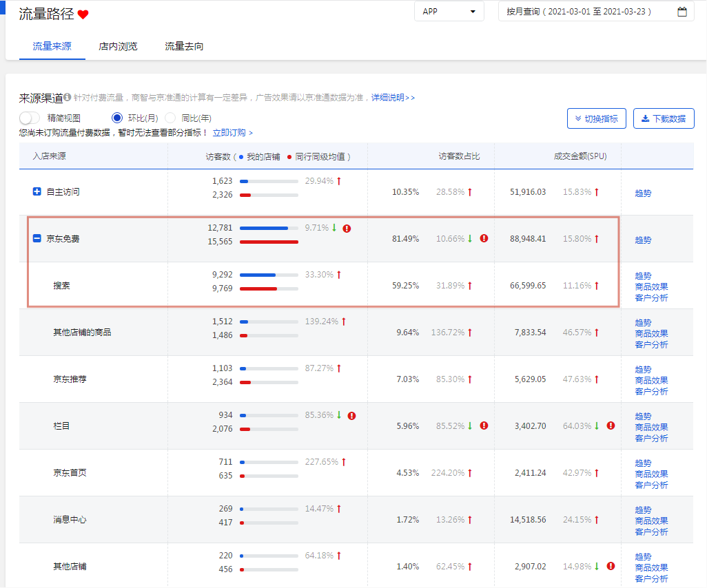
Task: Click the 我的店铺 blue legend dot
Action: click(x=241, y=157)
